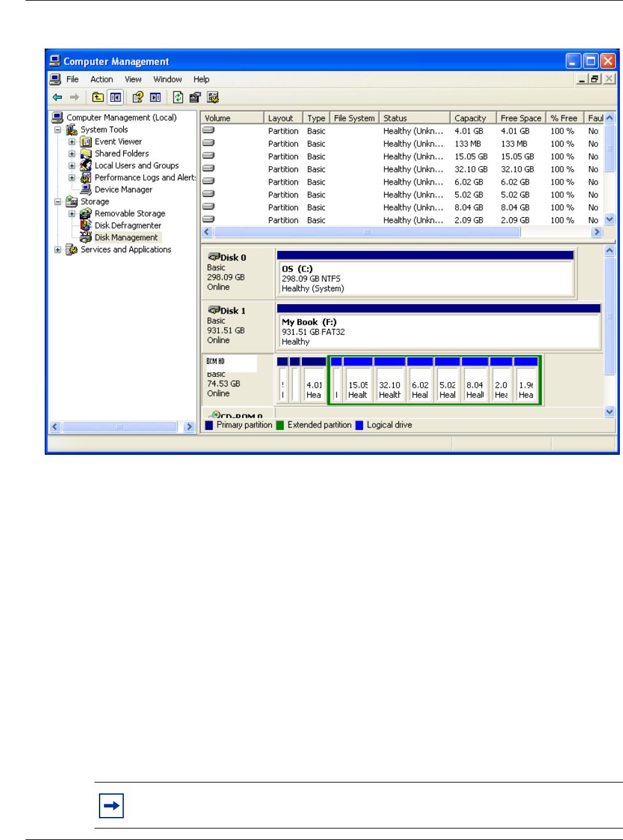Toggle the Show/Hide Console Tree icon
This screenshot has width=623, height=840.
click(x=116, y=97)
